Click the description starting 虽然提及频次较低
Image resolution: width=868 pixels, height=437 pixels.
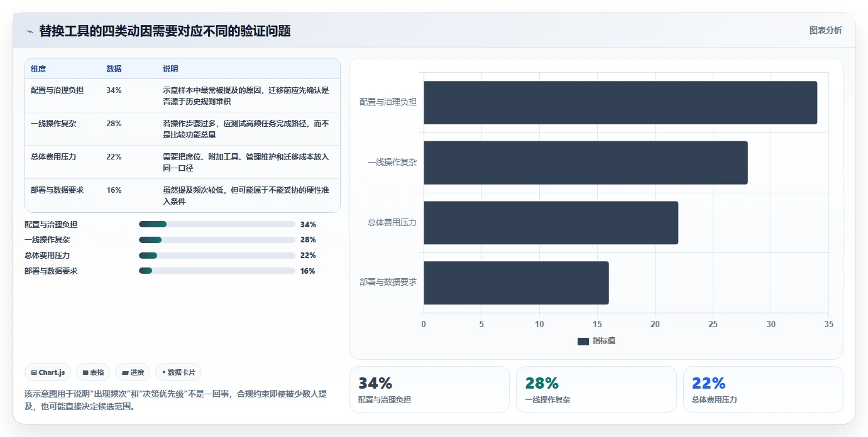coord(246,195)
